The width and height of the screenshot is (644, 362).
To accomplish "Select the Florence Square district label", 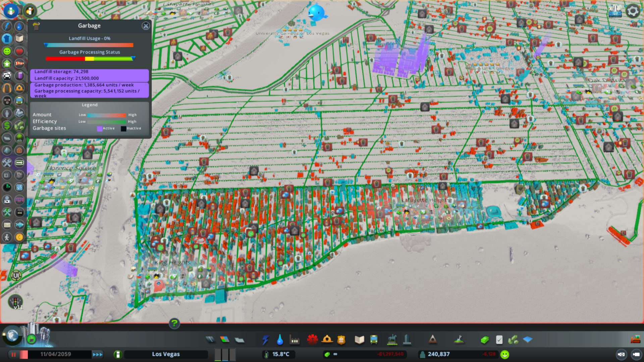I will [71, 168].
